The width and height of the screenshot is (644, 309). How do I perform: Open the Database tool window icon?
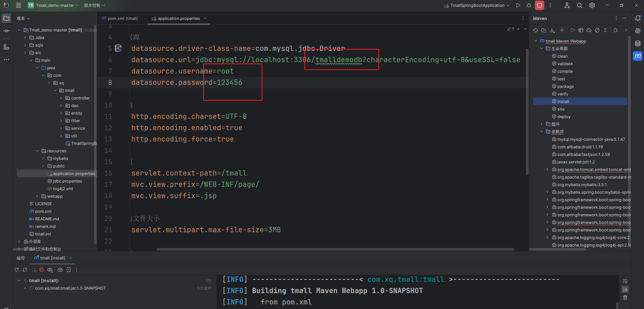point(638,43)
